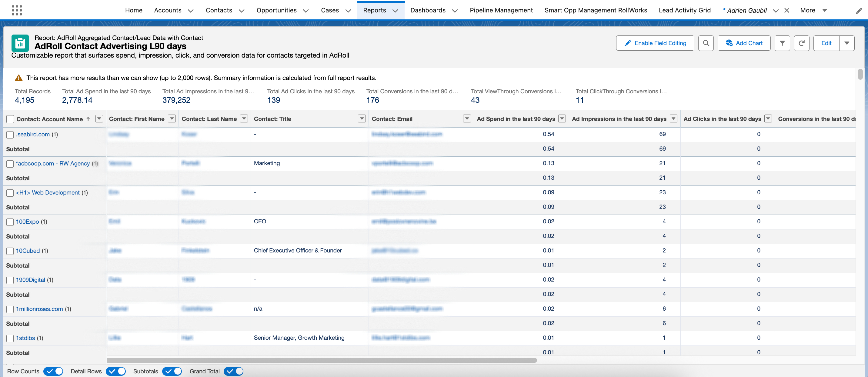The width and height of the screenshot is (868, 377).
Task: Close the Adrien Gaubil tab
Action: click(x=787, y=10)
